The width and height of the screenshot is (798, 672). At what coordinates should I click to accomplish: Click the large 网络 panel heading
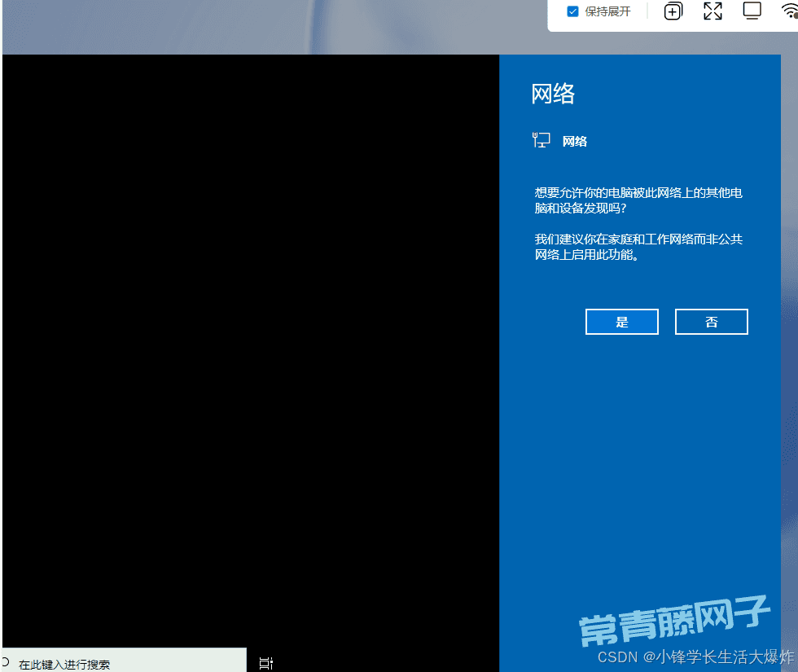click(x=553, y=94)
